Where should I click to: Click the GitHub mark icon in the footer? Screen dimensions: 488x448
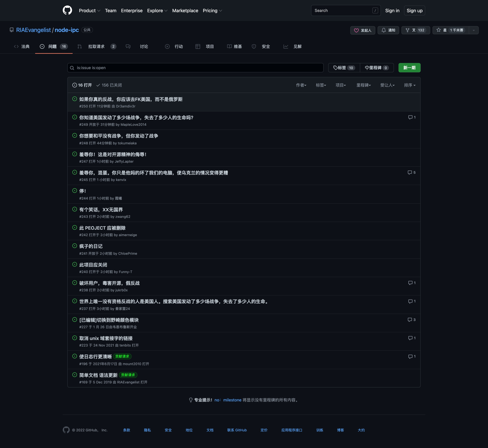(x=66, y=430)
